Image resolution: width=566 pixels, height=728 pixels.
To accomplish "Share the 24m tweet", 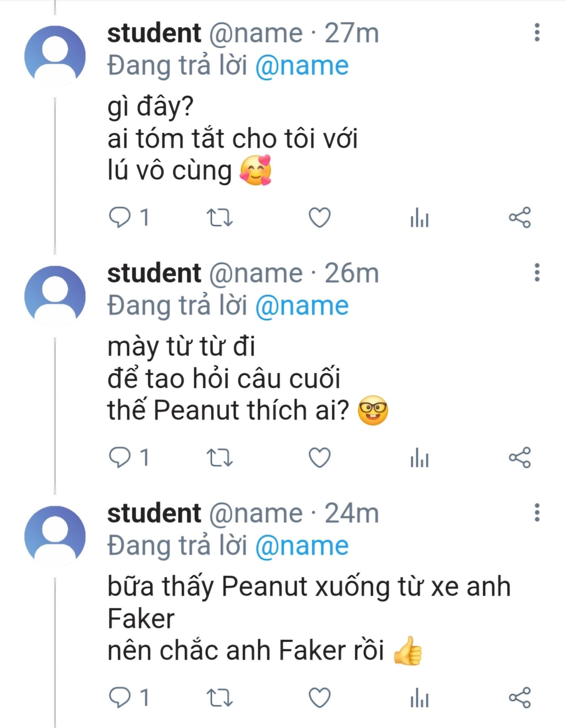I will (x=520, y=697).
